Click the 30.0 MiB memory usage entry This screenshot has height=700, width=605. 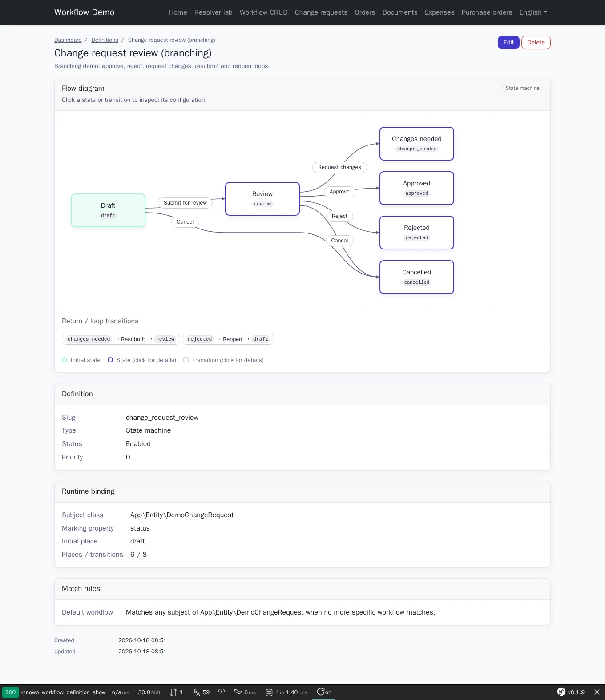point(149,692)
